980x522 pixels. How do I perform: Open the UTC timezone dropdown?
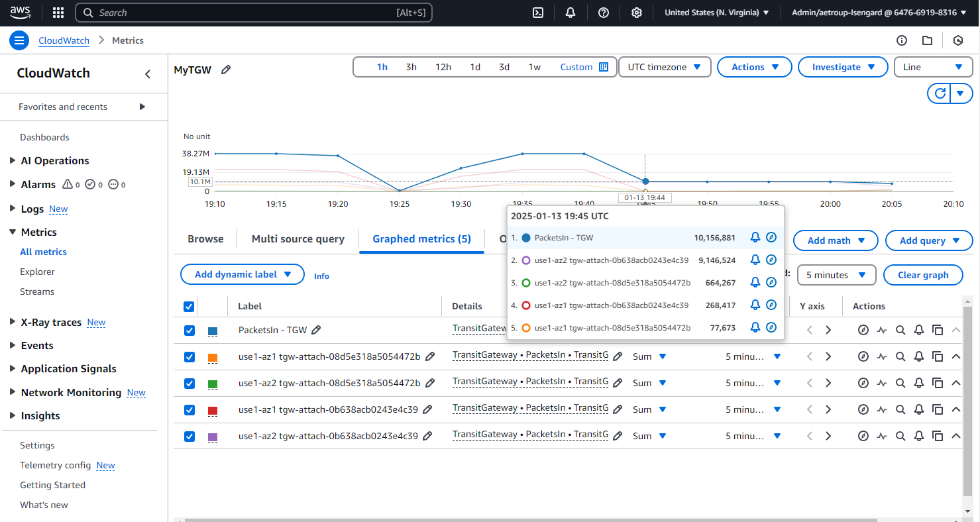pos(665,67)
